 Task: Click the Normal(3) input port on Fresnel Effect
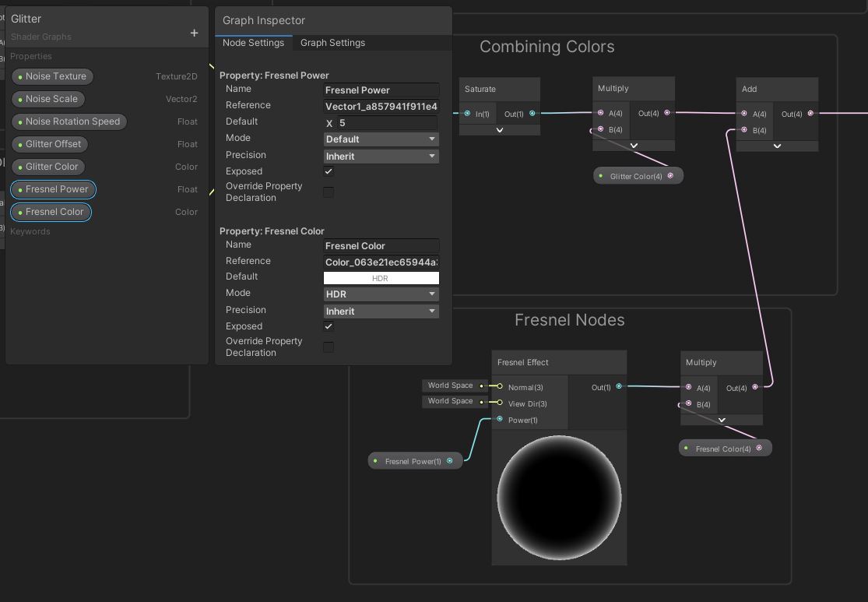500,387
